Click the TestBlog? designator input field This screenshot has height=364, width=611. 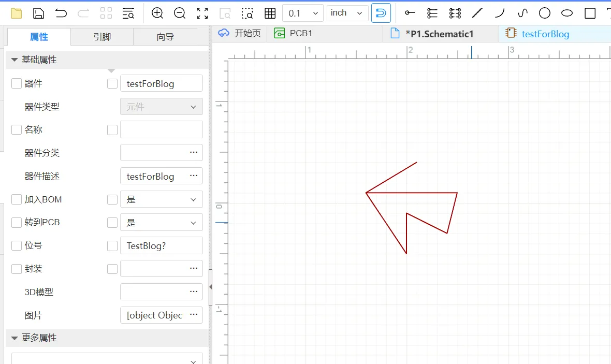(162, 246)
